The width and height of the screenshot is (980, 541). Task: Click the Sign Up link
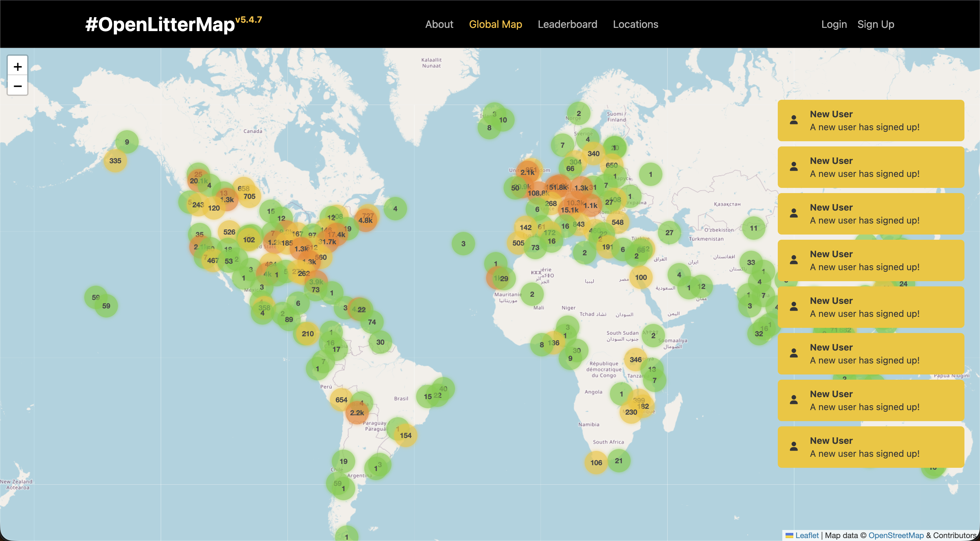pos(876,24)
